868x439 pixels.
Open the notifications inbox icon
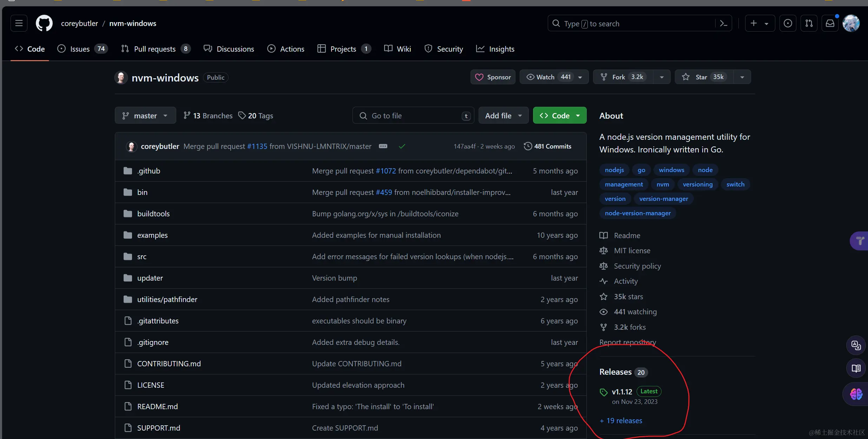[x=830, y=23]
